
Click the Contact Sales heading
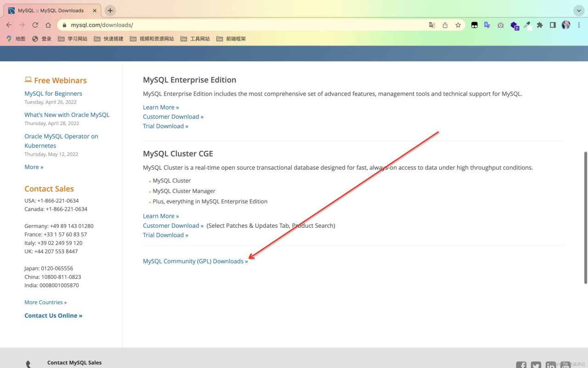pos(49,189)
